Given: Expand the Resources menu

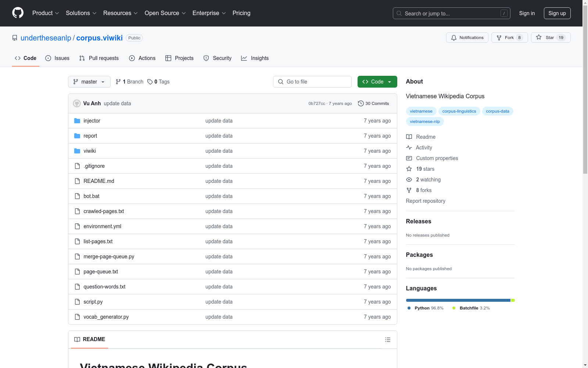Looking at the screenshot, I should (x=121, y=13).
